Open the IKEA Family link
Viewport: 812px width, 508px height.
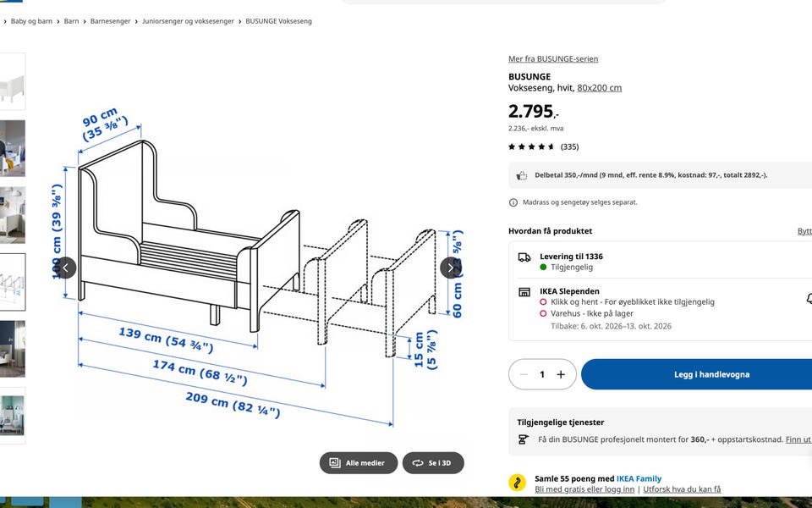(x=639, y=479)
